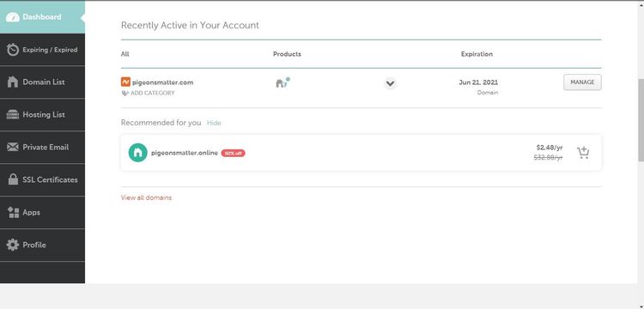
Task: Open the Apps section
Action: pyautogui.click(x=42, y=212)
